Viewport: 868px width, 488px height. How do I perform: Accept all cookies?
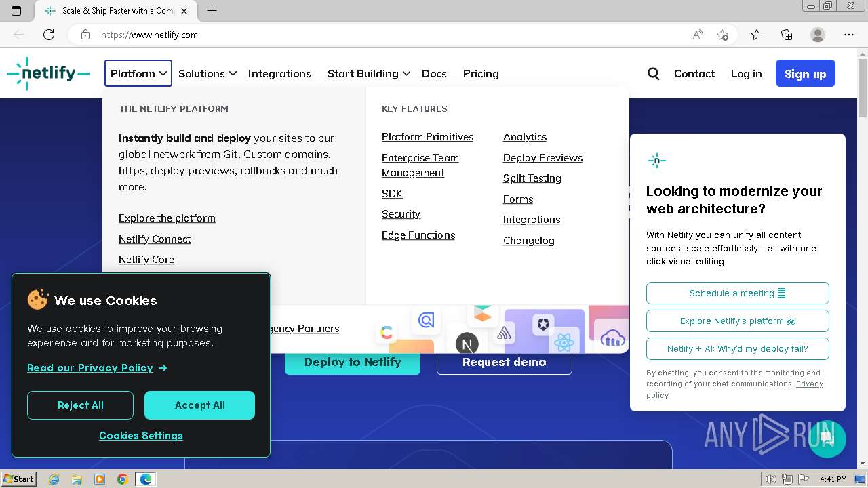click(199, 405)
